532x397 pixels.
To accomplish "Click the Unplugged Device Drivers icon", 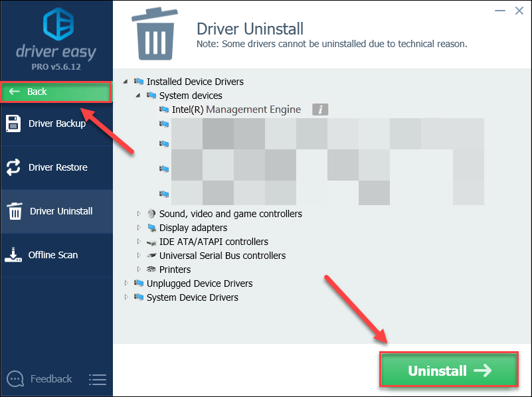I will [x=139, y=283].
